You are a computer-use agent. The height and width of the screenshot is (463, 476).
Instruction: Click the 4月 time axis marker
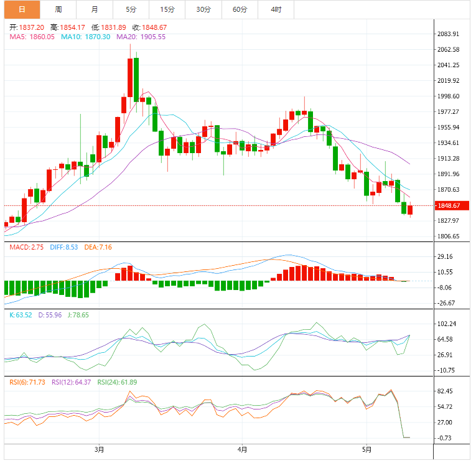242,449
